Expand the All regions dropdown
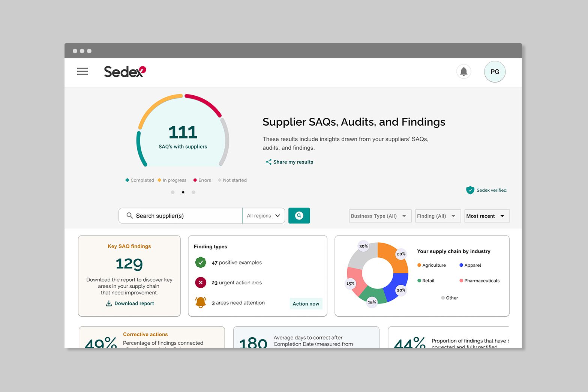Viewport: 588px width, 392px height. (x=264, y=216)
